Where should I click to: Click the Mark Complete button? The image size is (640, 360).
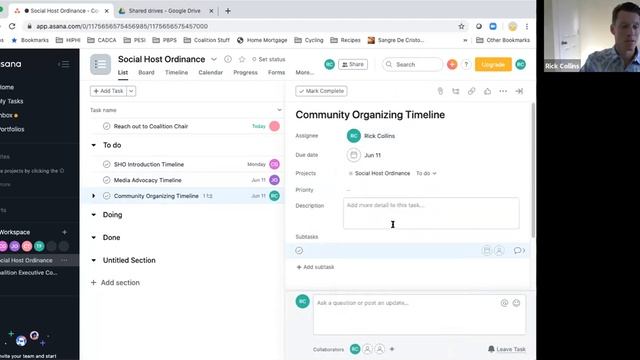pyautogui.click(x=321, y=91)
